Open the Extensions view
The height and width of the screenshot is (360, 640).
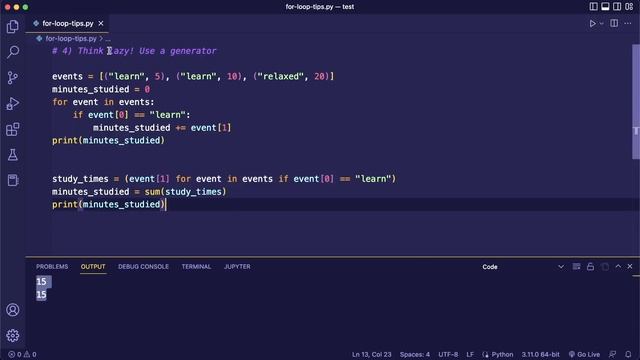click(x=13, y=129)
